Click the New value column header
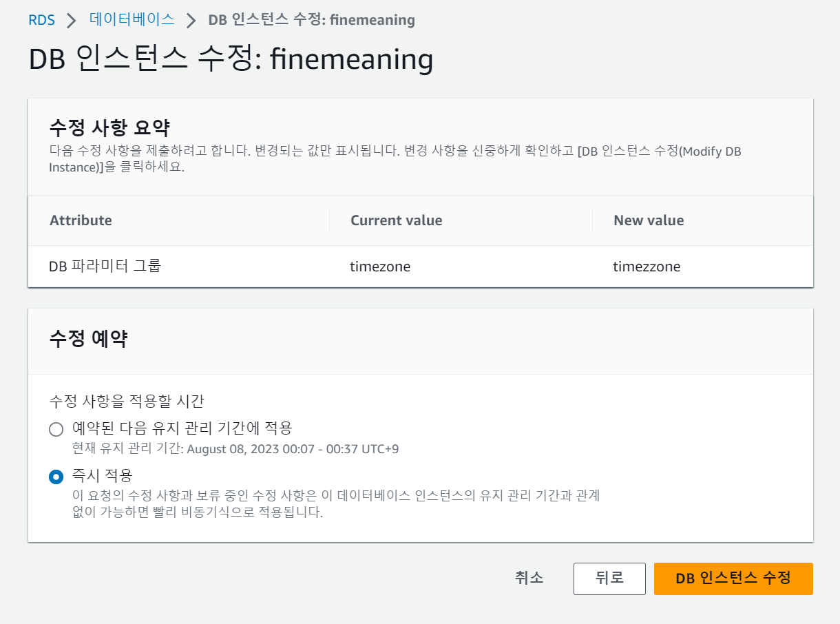The image size is (840, 624). pos(648,220)
